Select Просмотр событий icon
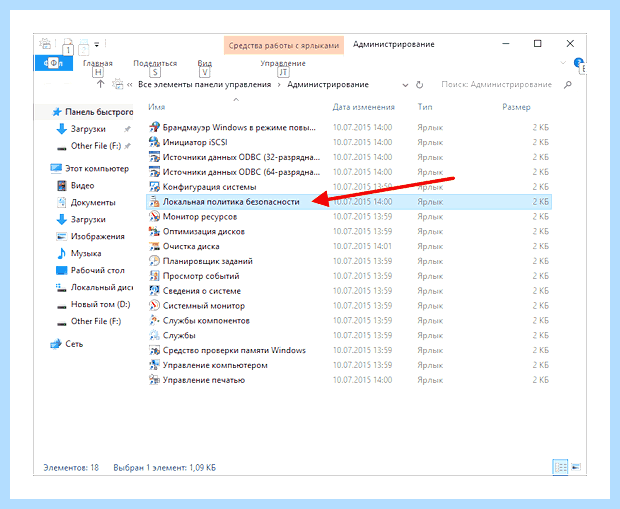The image size is (620, 509). (x=154, y=276)
